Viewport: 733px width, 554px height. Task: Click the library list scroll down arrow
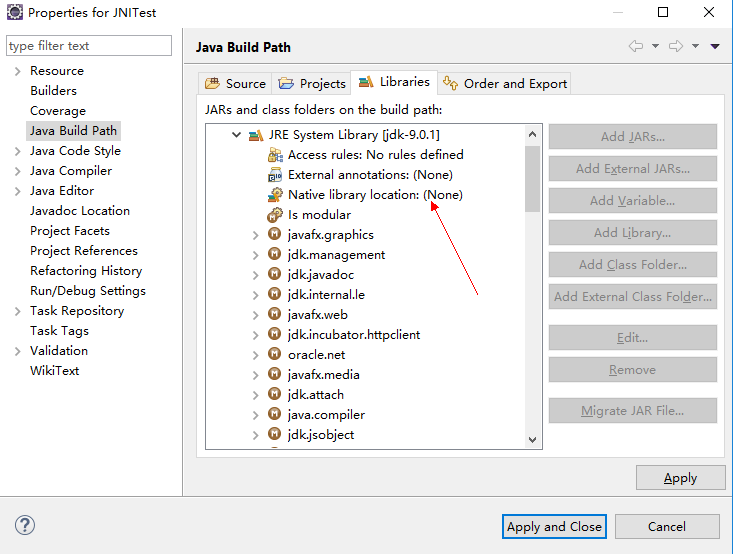point(532,439)
